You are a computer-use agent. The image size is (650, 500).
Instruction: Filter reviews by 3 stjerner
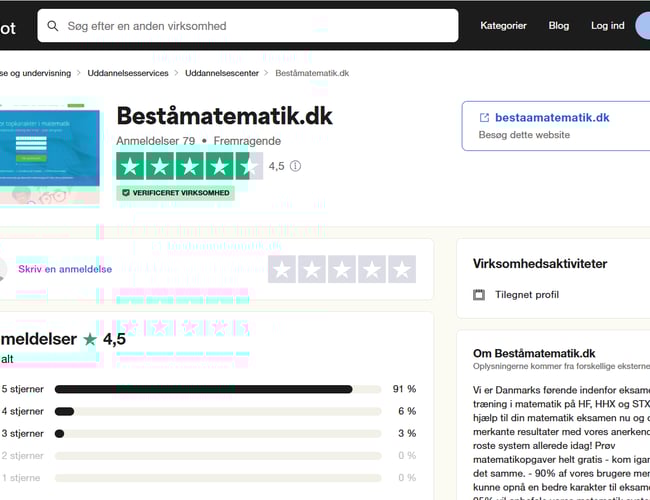[209, 434]
